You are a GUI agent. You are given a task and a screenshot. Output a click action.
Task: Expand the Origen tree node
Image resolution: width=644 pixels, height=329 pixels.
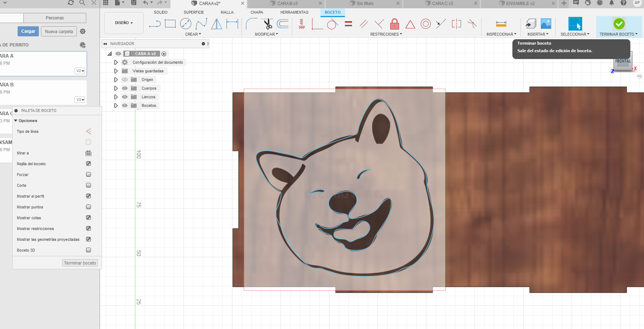pos(116,80)
